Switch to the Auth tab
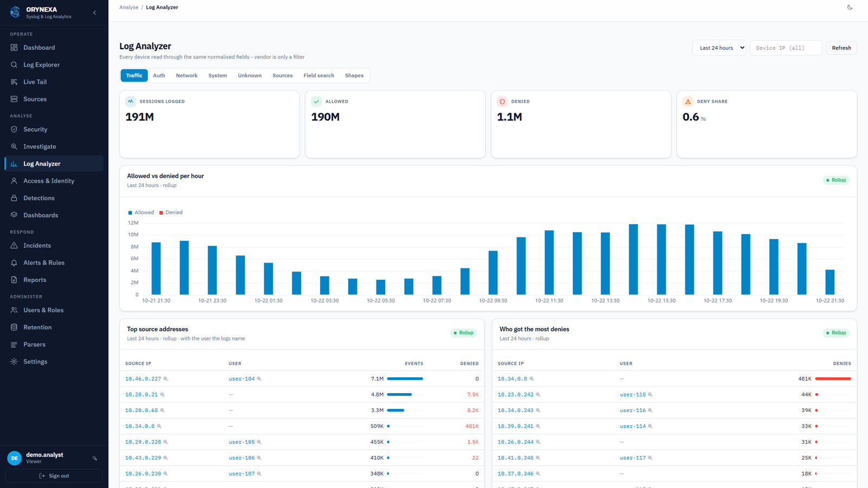This screenshot has width=868, height=488. tap(159, 75)
